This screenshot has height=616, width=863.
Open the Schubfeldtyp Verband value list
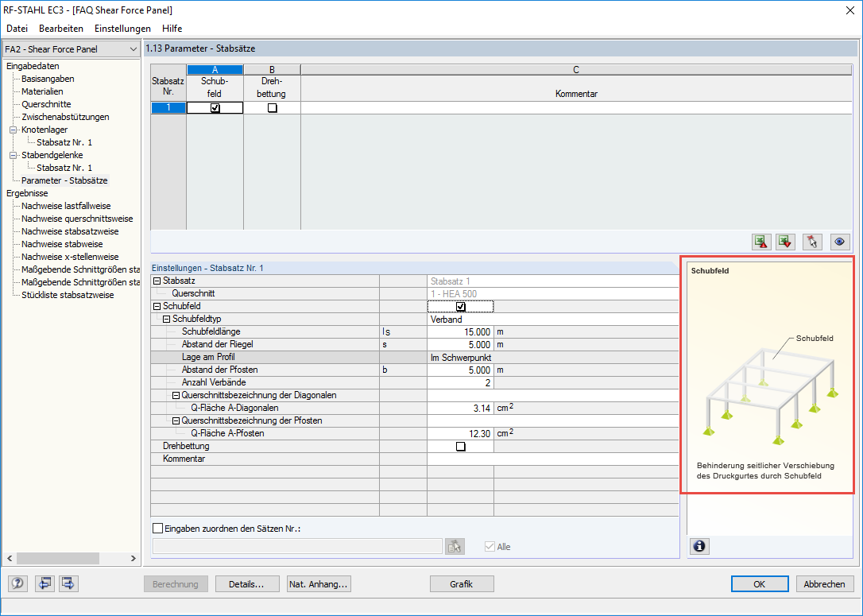pos(552,320)
